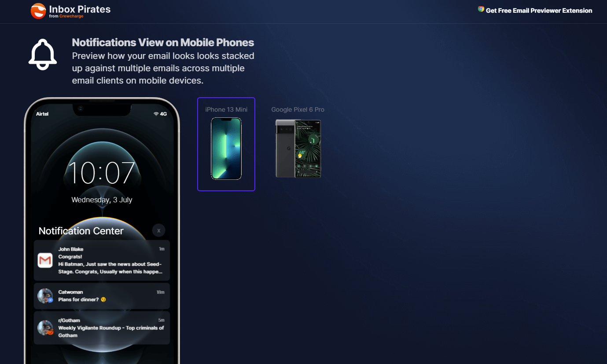Click the Inbox Pirates title text

[x=80, y=9]
